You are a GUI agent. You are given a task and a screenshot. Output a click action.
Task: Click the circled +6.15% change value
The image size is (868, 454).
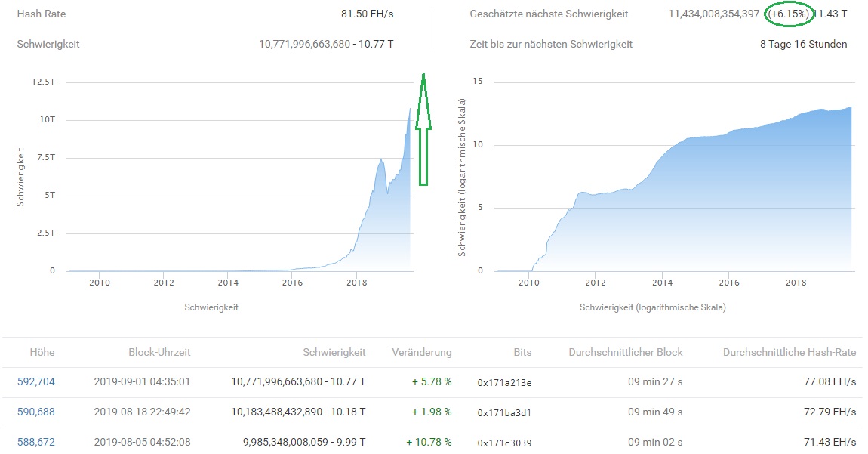pyautogui.click(x=787, y=14)
